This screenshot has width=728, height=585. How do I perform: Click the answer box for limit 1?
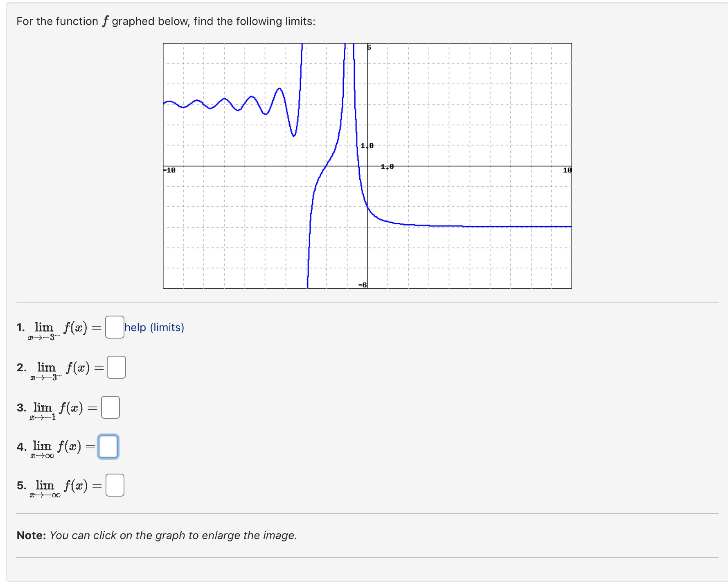115,327
